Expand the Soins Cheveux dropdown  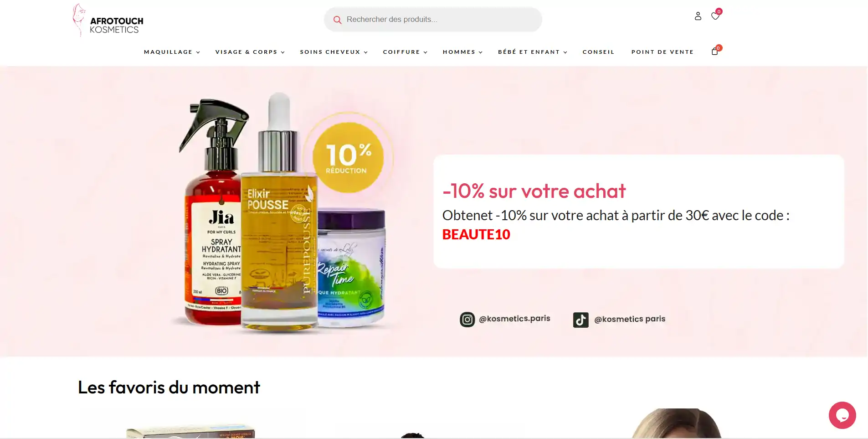pos(334,52)
